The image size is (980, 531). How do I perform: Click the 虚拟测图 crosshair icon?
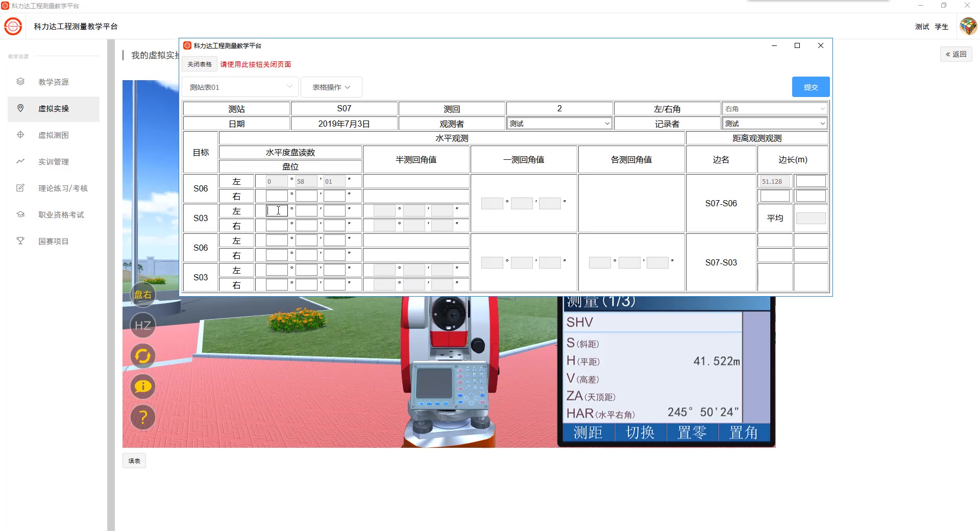coord(20,135)
